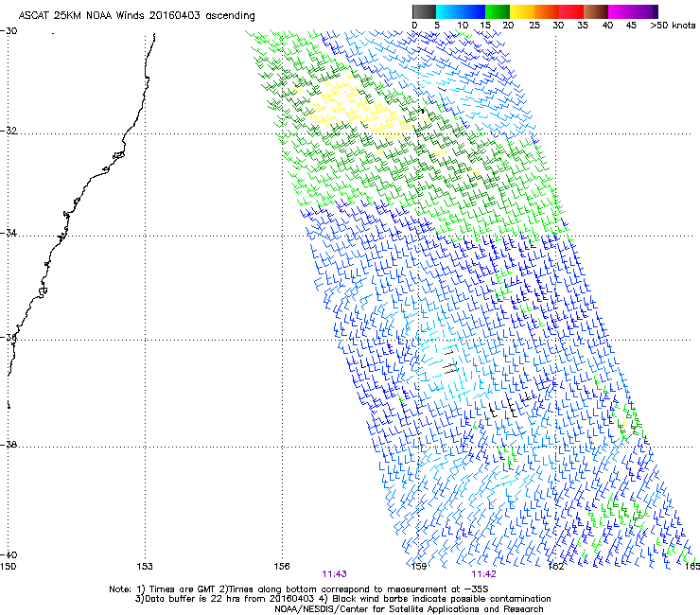Click the '10' label under the color bar
700x615 pixels.
pos(462,25)
